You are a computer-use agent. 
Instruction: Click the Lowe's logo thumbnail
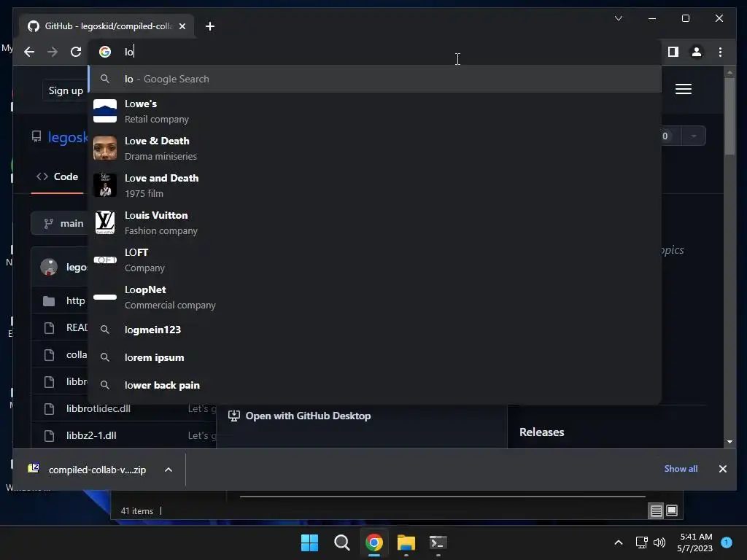point(105,111)
